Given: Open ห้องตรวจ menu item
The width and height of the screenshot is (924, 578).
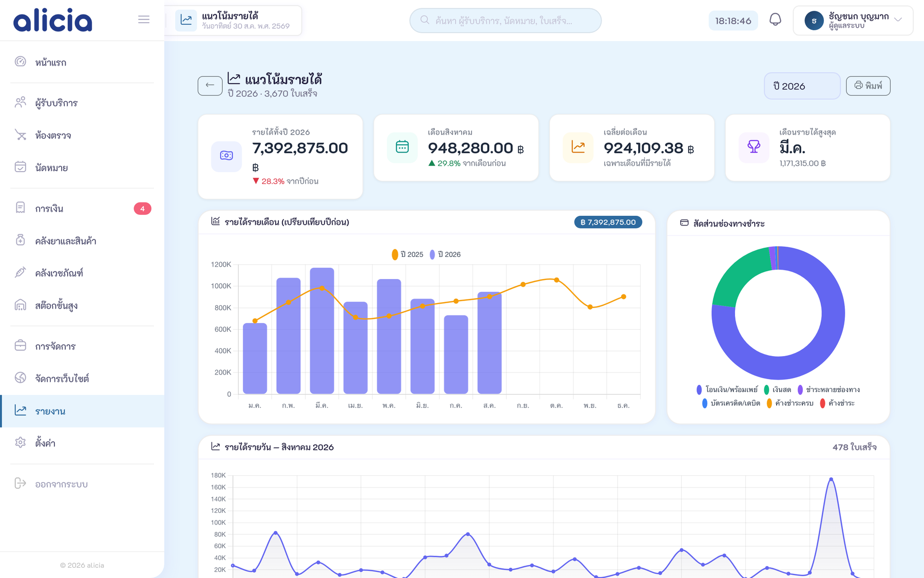Looking at the screenshot, I should [x=82, y=135].
